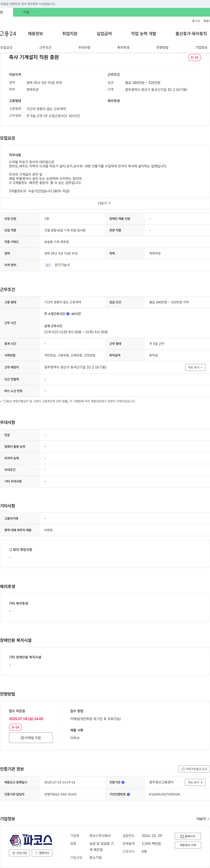Click the 열람차단 button
210x868 pixels.
click(x=42, y=853)
